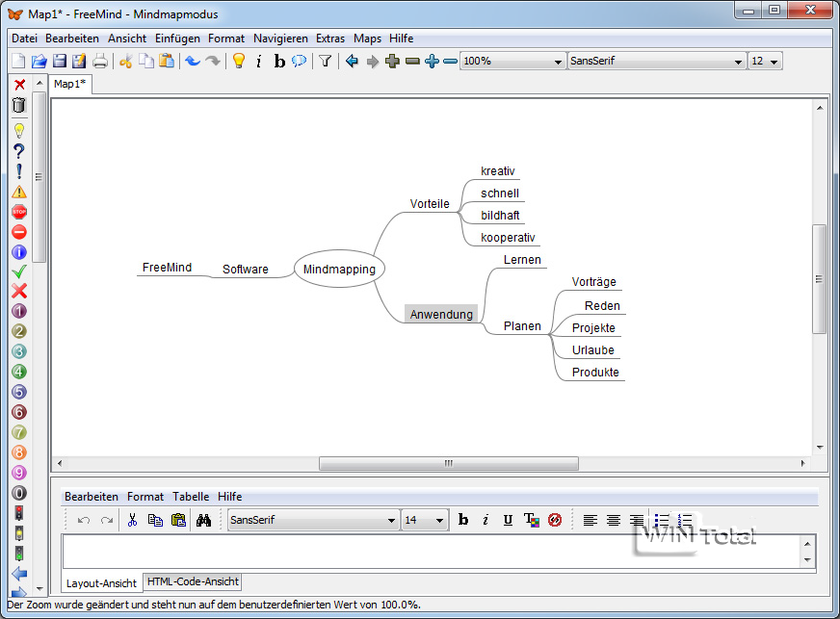
Task: Switch to HTML-Code-Ansicht tab
Action: [193, 582]
